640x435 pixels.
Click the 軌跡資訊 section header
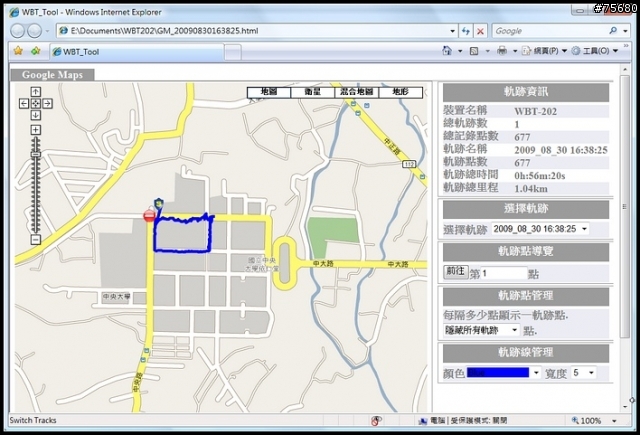pos(526,92)
